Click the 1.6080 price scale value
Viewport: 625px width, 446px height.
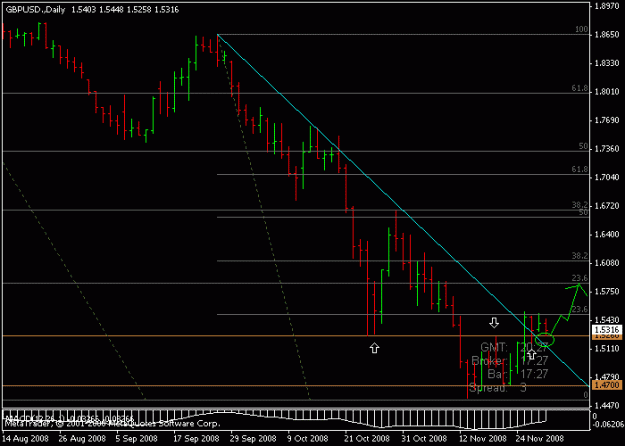[607, 263]
